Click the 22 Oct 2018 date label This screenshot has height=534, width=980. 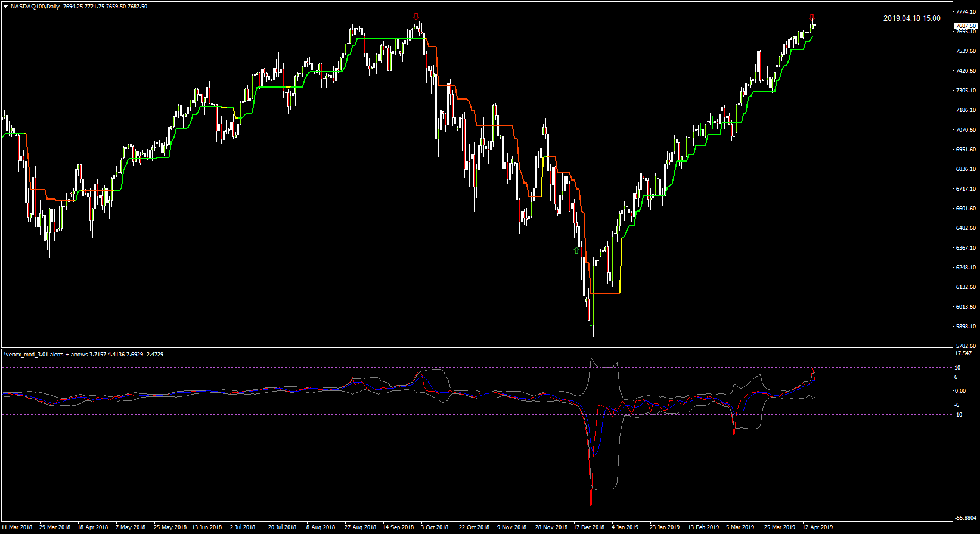[x=475, y=527]
